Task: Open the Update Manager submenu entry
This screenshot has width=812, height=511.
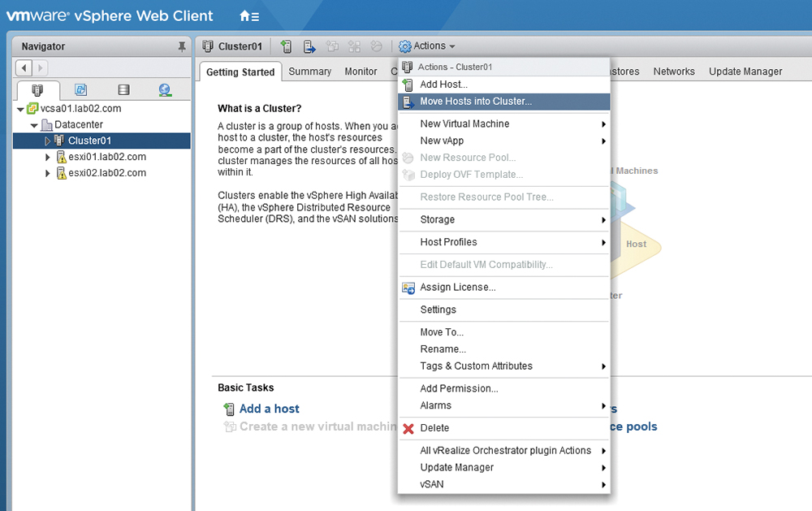Action: pos(504,467)
